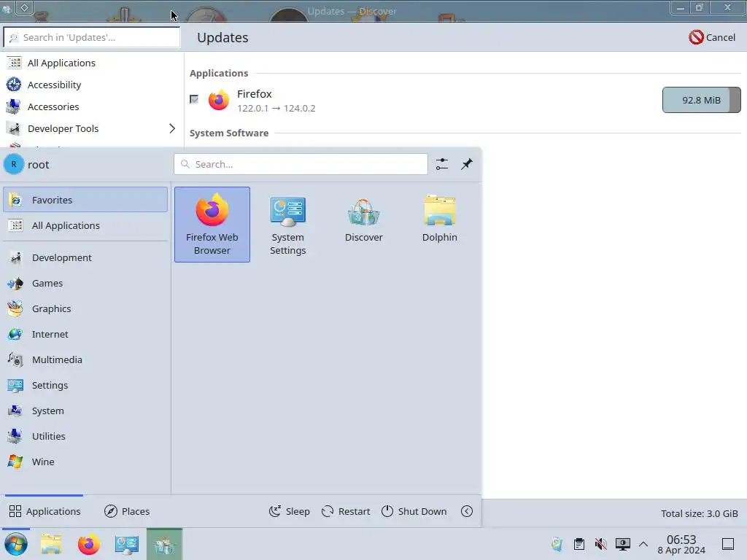The image size is (747, 560).
Task: Click the updates notifier tray icon
Action: 557,544
